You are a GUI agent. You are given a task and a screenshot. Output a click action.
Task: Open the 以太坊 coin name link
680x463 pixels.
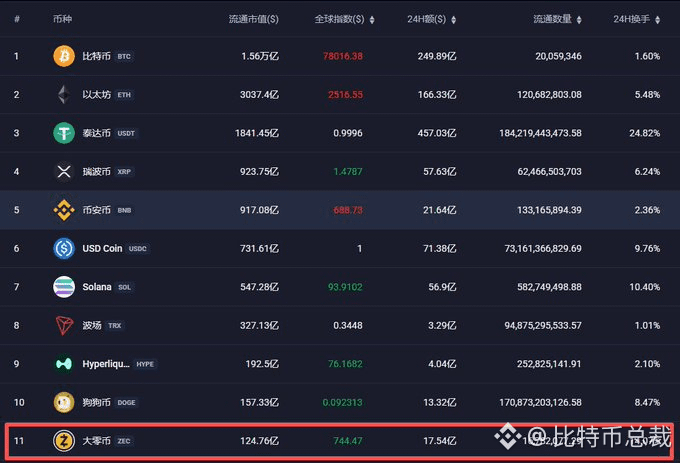[x=96, y=95]
